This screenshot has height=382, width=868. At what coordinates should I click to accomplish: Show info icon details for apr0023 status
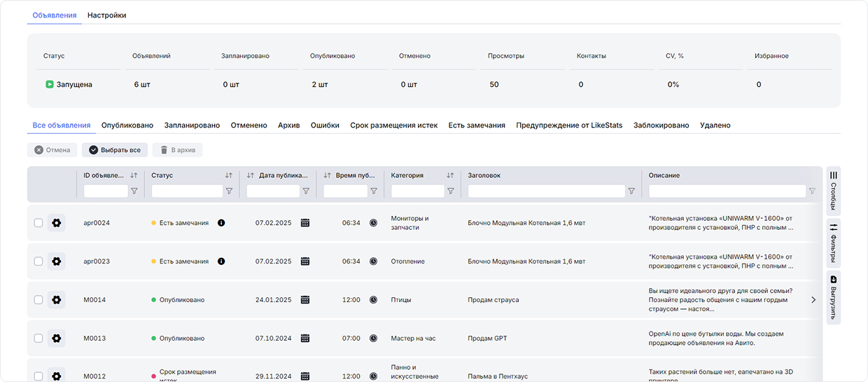tap(221, 261)
